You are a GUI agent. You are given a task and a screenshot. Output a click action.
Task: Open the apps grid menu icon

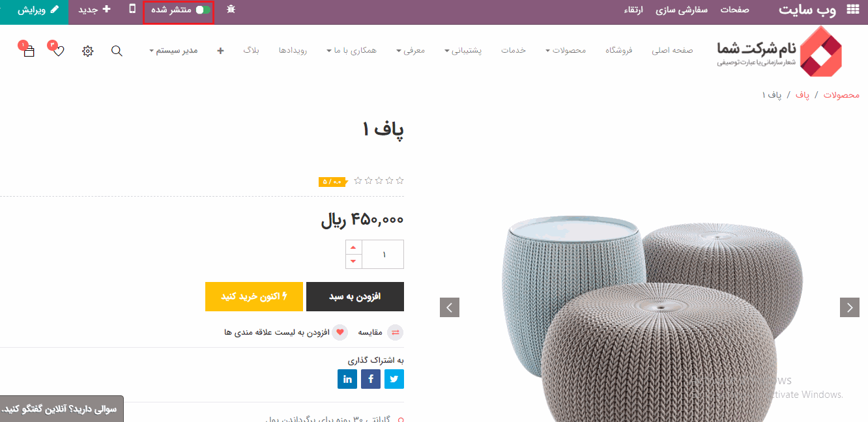coord(852,10)
